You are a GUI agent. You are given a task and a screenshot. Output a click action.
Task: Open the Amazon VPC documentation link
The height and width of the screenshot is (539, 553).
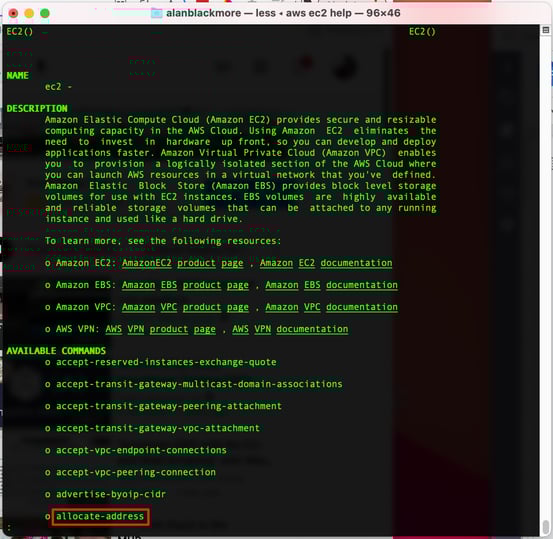(x=332, y=307)
